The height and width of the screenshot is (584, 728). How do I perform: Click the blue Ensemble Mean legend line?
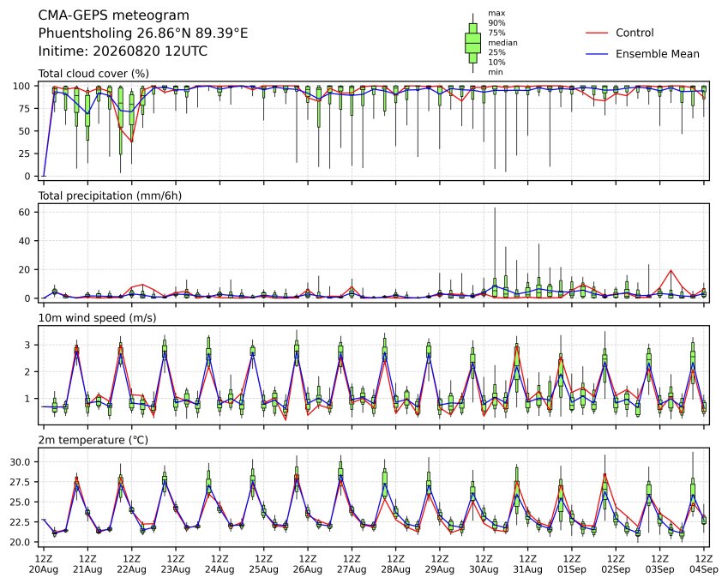pos(597,54)
